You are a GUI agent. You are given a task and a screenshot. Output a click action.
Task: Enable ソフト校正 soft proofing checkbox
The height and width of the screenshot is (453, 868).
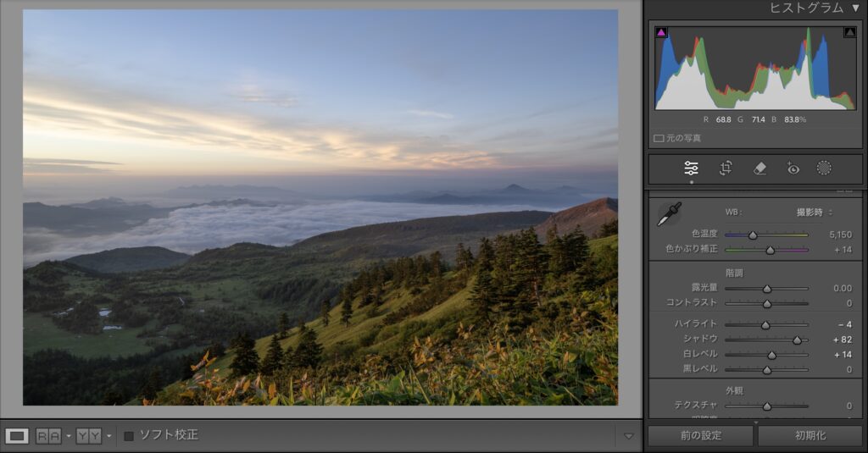pos(129,436)
